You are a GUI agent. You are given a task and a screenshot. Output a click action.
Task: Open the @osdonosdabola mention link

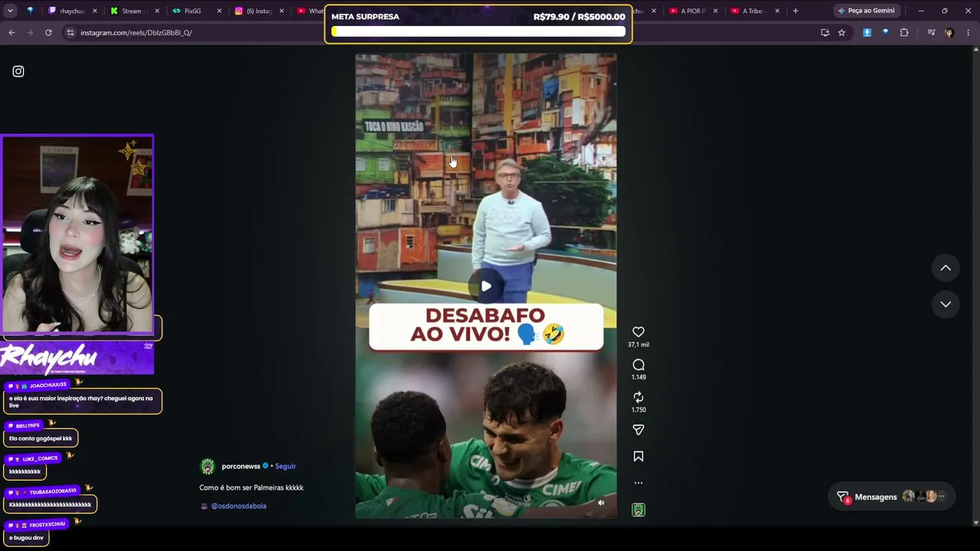tap(239, 506)
